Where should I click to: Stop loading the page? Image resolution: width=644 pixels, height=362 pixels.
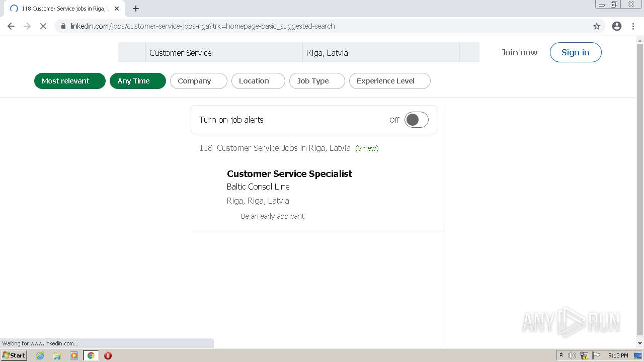[x=43, y=26]
